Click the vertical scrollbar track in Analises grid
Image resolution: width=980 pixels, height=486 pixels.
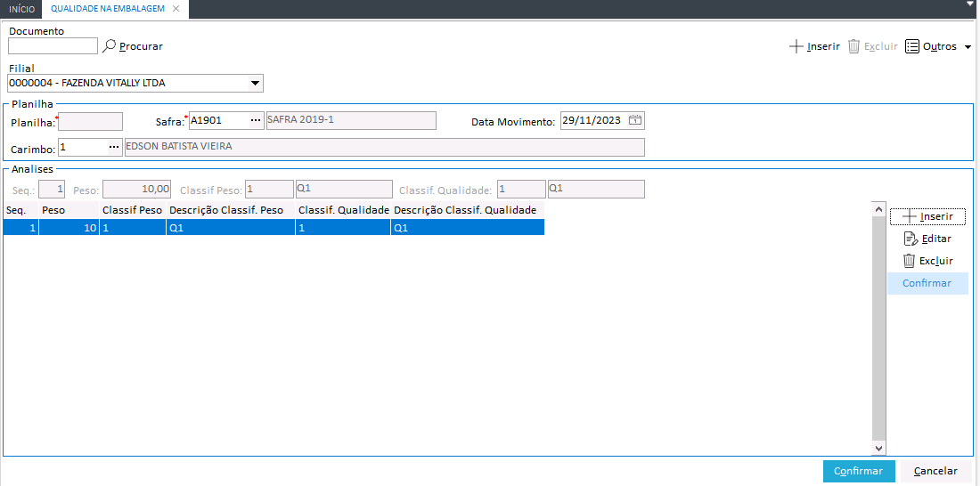[878, 328]
